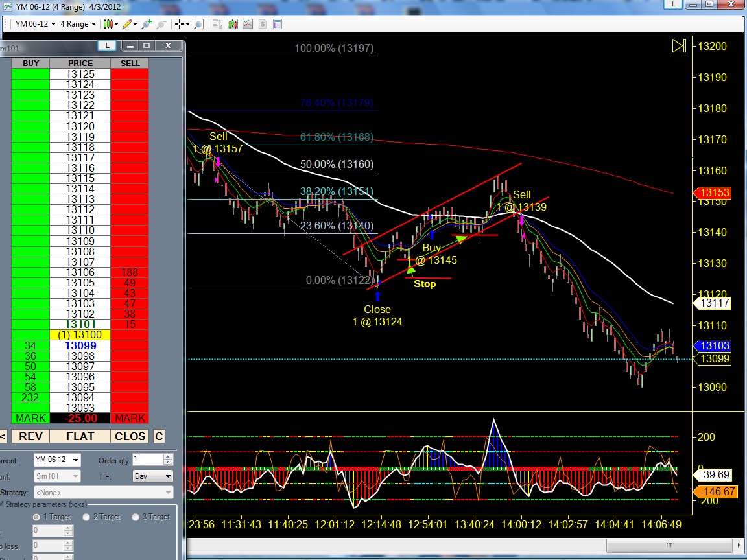
Task: Click the green BUY cell at price 13110
Action: click(x=30, y=231)
